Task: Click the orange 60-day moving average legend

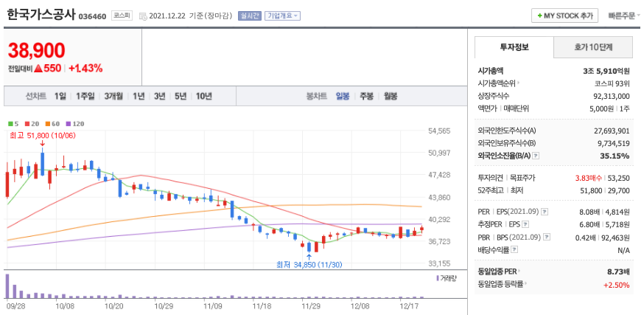Action: pyautogui.click(x=52, y=123)
